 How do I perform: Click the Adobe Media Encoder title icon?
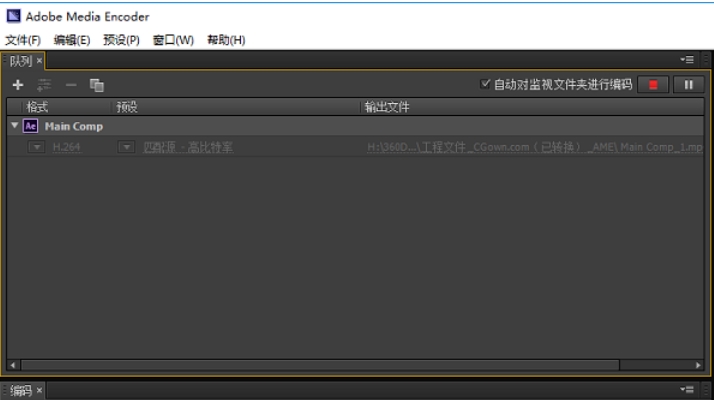pyautogui.click(x=13, y=16)
